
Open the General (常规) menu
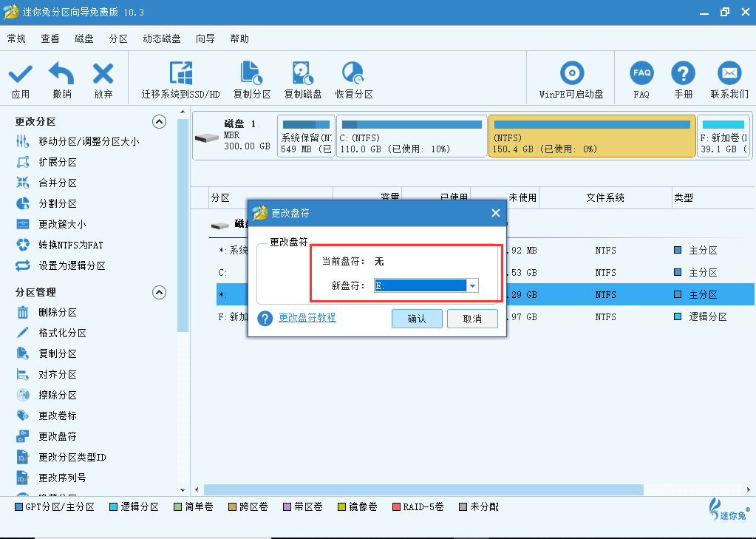coord(16,38)
